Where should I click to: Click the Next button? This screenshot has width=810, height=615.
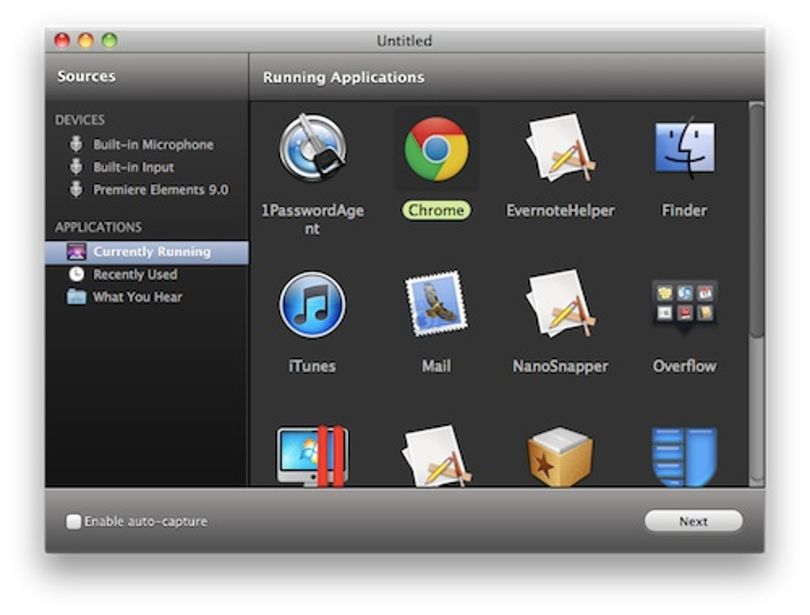693,522
